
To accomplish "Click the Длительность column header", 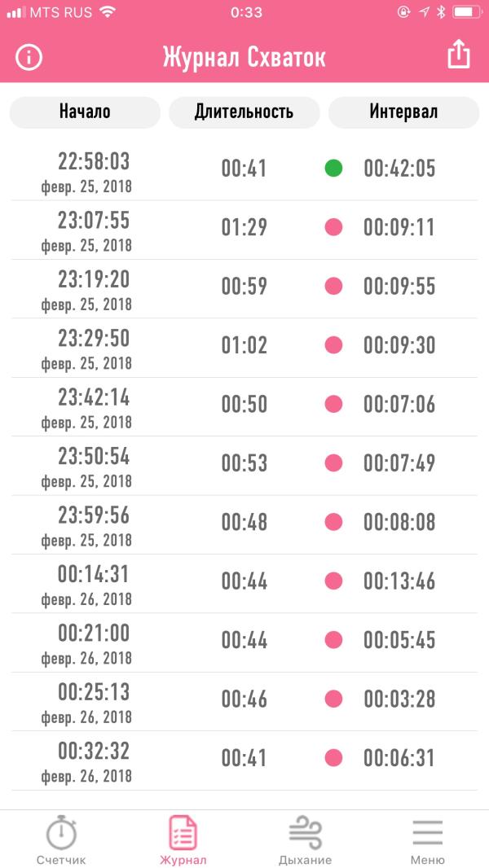I will coord(244,112).
